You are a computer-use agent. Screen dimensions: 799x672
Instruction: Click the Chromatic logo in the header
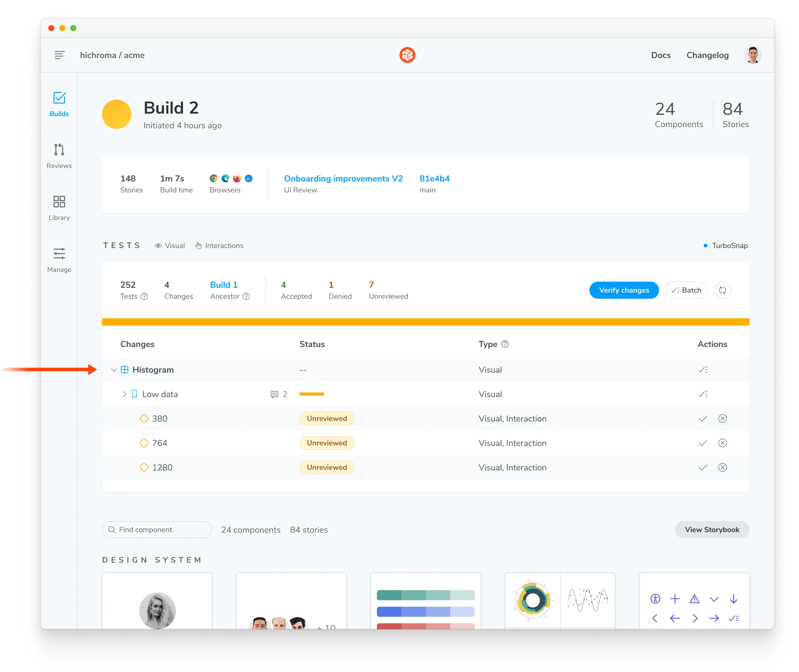pos(407,55)
